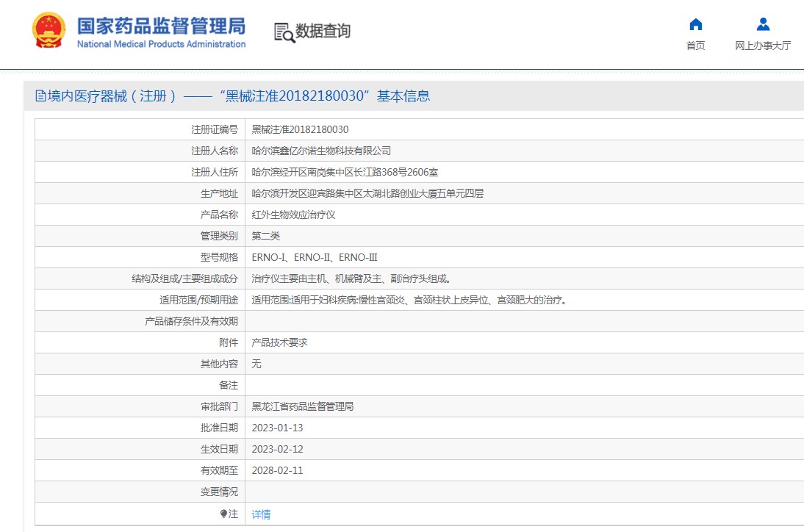Click the 结构及组成/主要组成成分 label

tap(184, 278)
